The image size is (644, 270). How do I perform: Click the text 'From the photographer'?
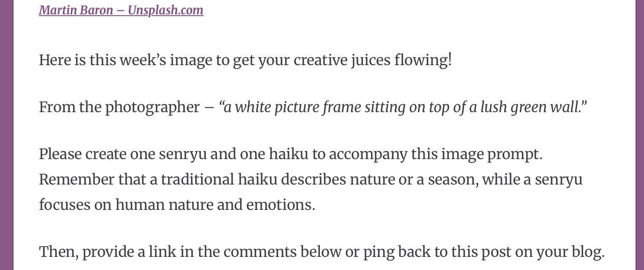pyautogui.click(x=119, y=107)
